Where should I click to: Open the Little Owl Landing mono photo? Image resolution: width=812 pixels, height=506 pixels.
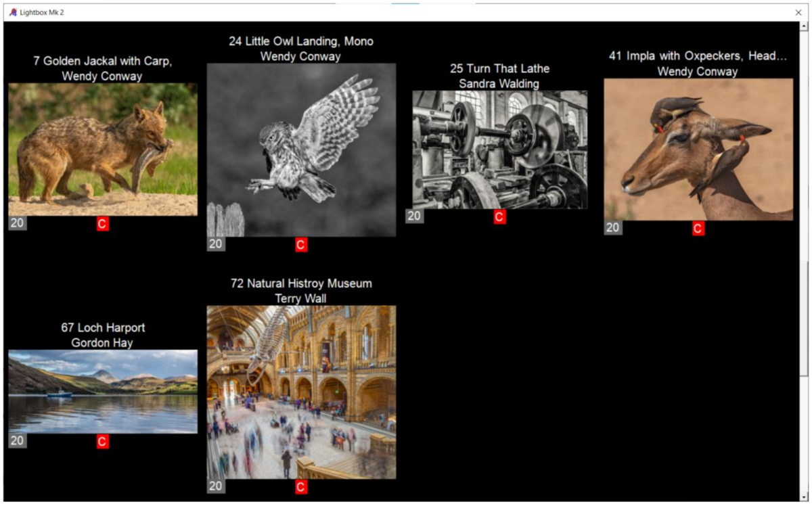(x=301, y=150)
